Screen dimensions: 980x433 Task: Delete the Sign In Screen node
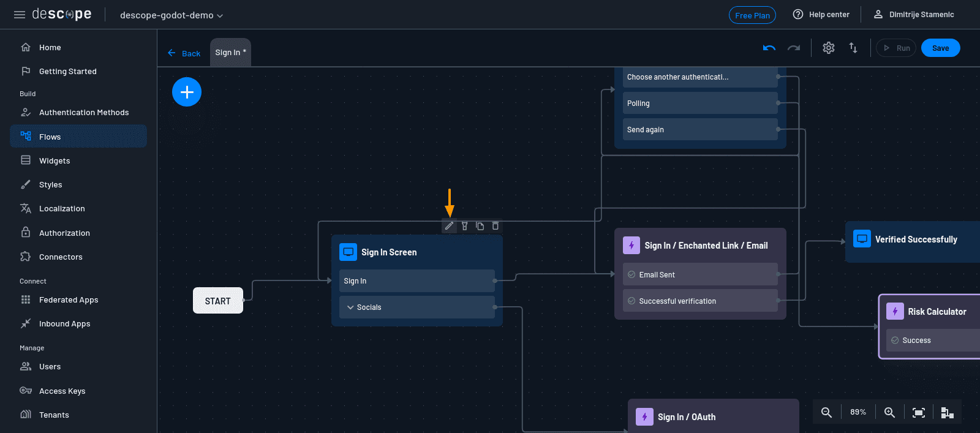(496, 226)
